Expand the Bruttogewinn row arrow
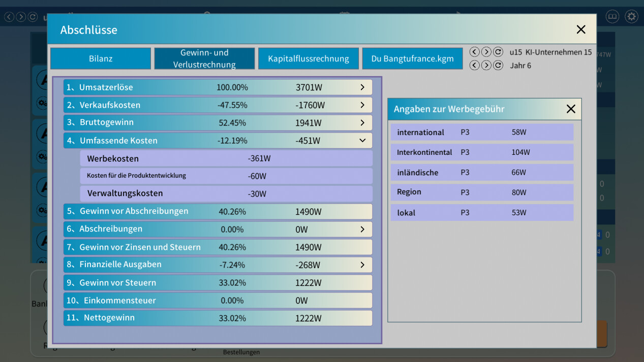Viewport: 644px width, 362px height. [x=362, y=123]
